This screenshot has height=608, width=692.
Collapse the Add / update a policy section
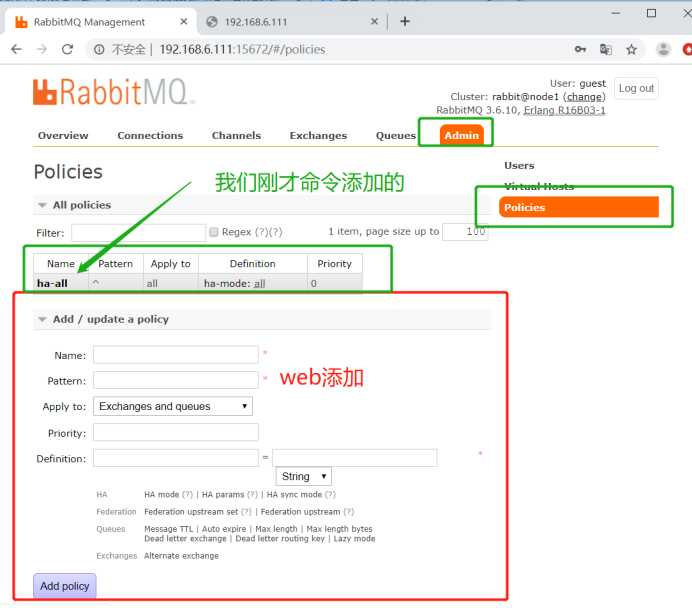[103, 319]
